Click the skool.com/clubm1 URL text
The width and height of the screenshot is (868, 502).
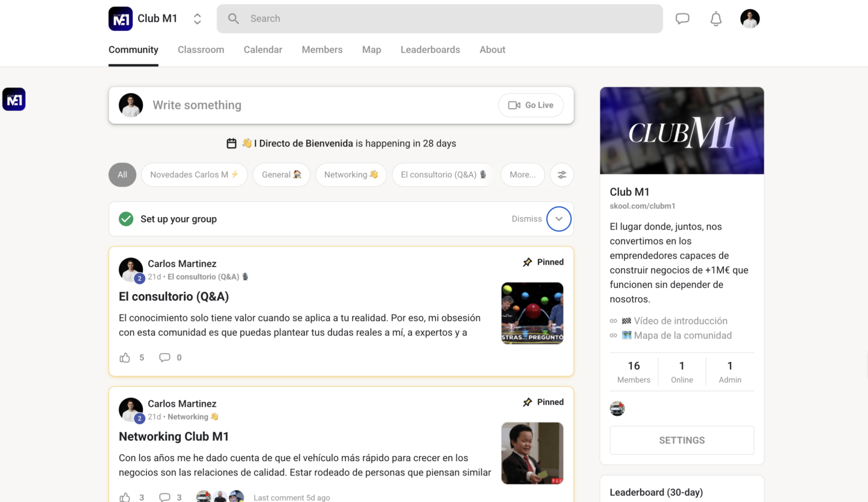coord(643,206)
